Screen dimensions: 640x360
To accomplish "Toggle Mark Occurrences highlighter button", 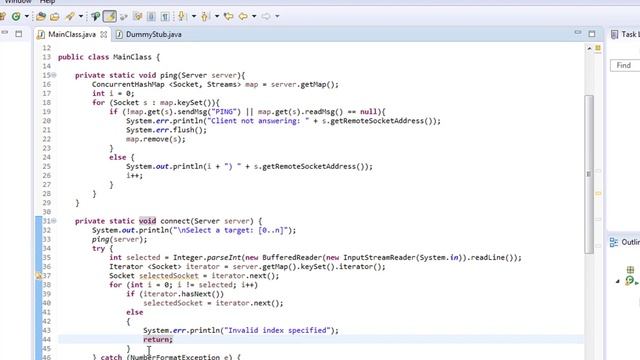I will 109,16.
